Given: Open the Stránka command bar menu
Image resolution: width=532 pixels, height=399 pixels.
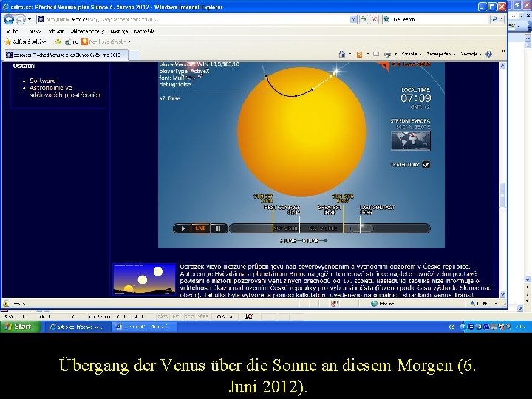Looking at the screenshot, I should coord(411,54).
